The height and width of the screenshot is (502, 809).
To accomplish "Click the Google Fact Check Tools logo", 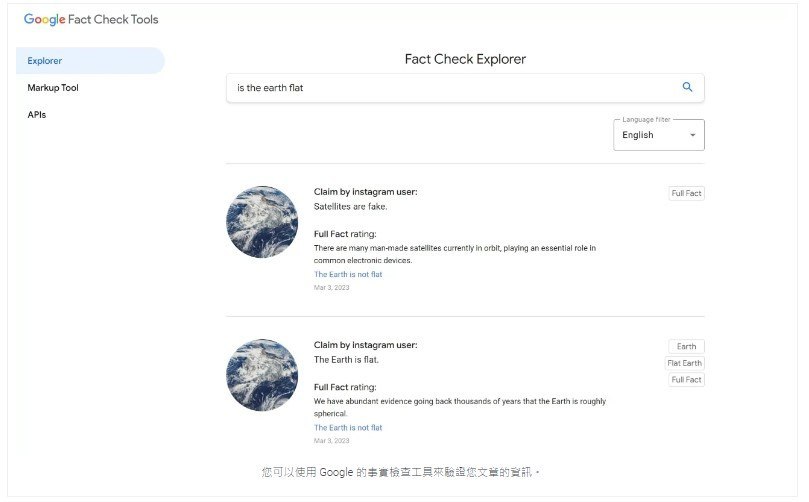I will pos(91,20).
